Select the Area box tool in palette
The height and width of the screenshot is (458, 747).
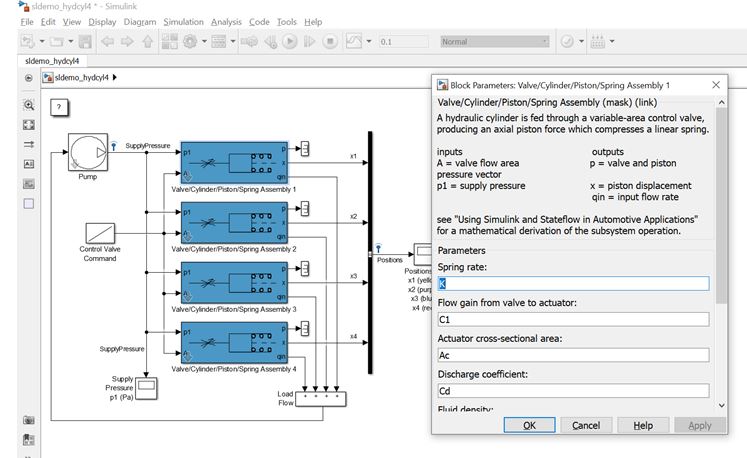(29, 204)
